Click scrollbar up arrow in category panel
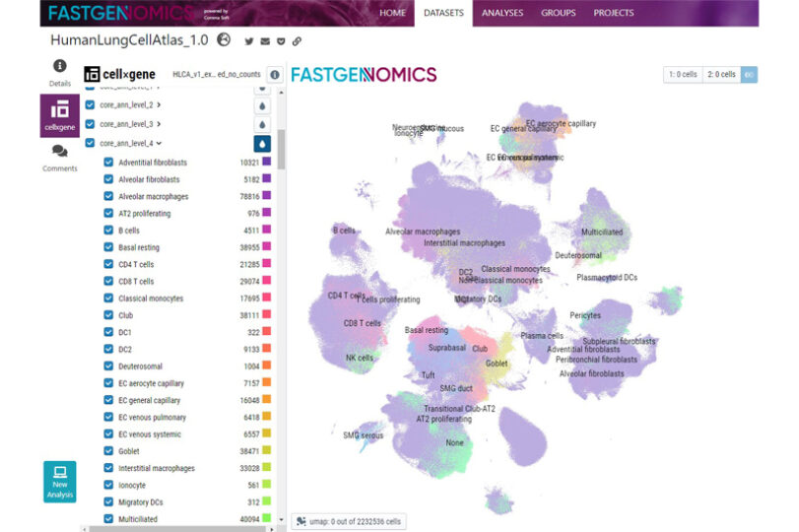 (281, 93)
